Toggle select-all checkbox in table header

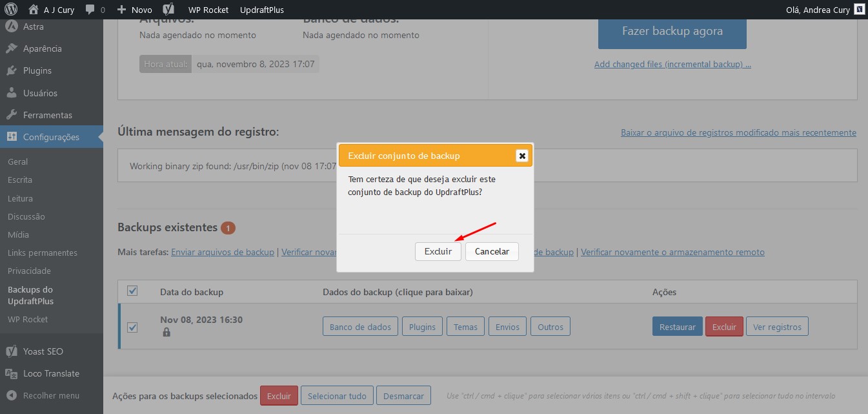132,291
